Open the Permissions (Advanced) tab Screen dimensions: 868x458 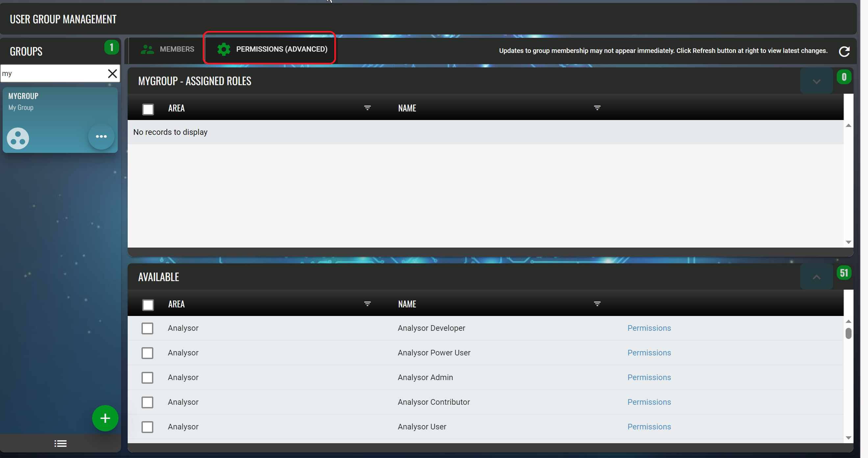[271, 49]
